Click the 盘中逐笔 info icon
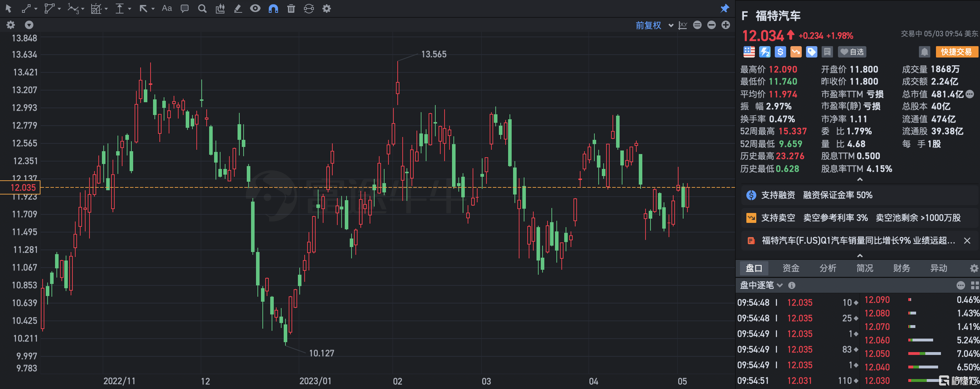980x389 pixels. (x=792, y=285)
